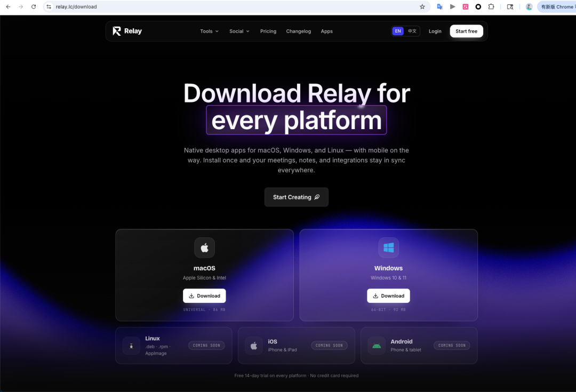Click the Windows logo icon
Image resolution: width=576 pixels, height=392 pixels.
[x=389, y=247]
